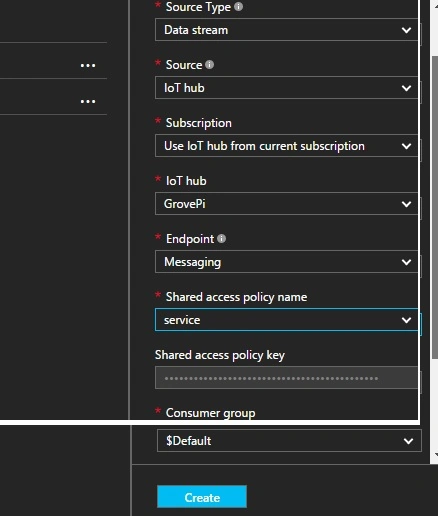
Task: Open the Source dropdown showing IoT hub
Action: [x=287, y=88]
